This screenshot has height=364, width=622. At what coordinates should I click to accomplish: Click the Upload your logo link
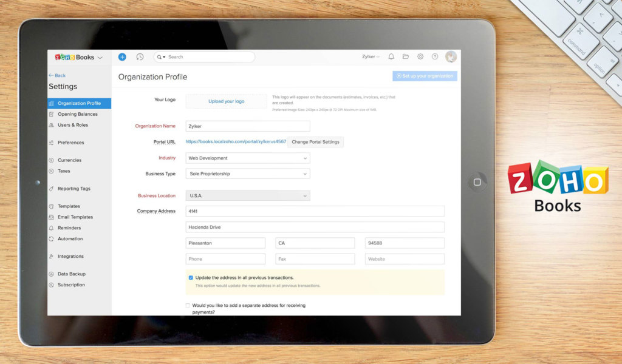click(x=226, y=101)
